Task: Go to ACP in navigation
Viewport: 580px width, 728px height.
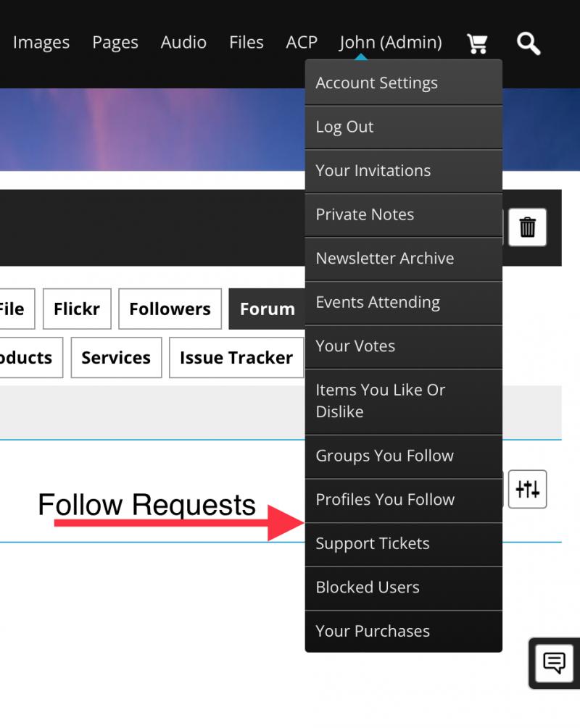Action: pos(302,43)
